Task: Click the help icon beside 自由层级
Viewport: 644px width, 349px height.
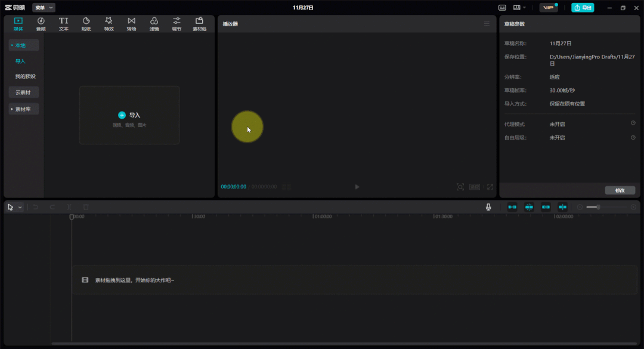Action: click(x=633, y=138)
